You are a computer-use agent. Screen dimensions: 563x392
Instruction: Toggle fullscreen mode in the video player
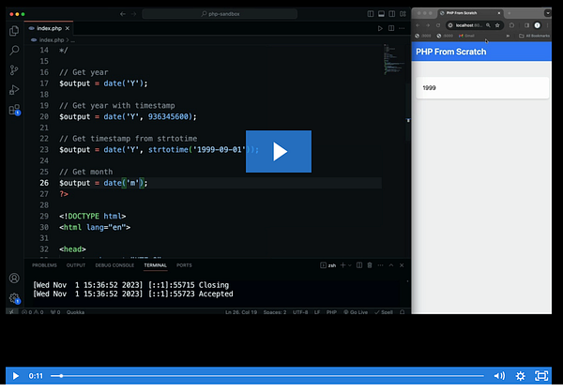click(x=541, y=375)
